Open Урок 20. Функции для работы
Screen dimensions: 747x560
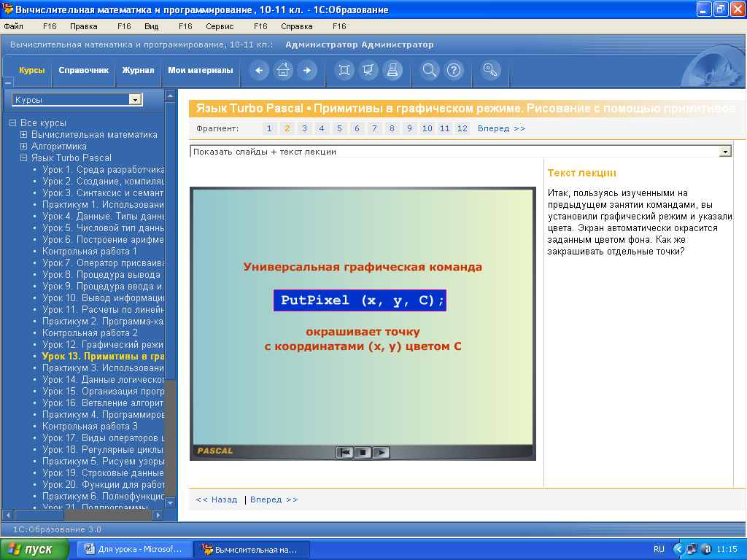point(103,484)
